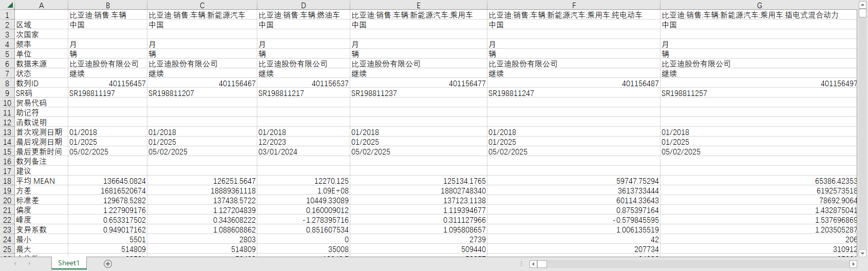This screenshot has height=271, width=868.
Task: Select column B header
Action: tap(108, 5)
